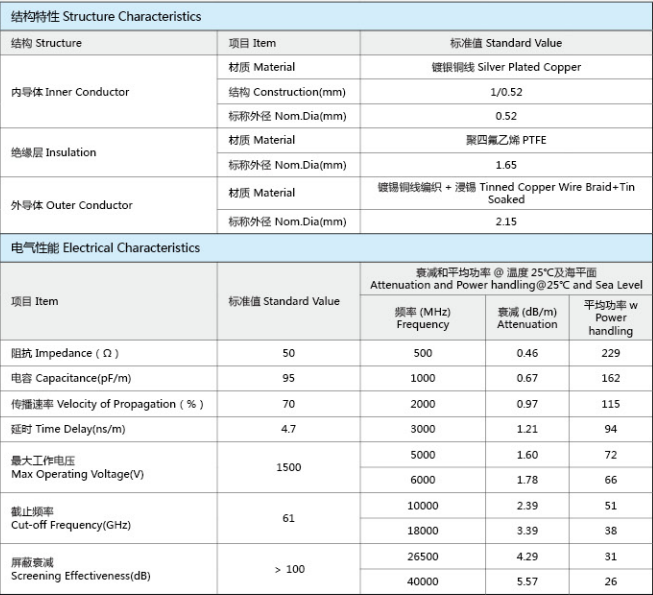Select the PTFE insulation material cell
This screenshot has height=595, width=653.
506,140
